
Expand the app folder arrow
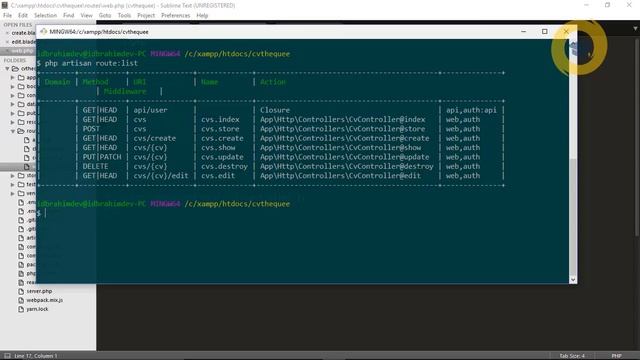(x=13, y=78)
